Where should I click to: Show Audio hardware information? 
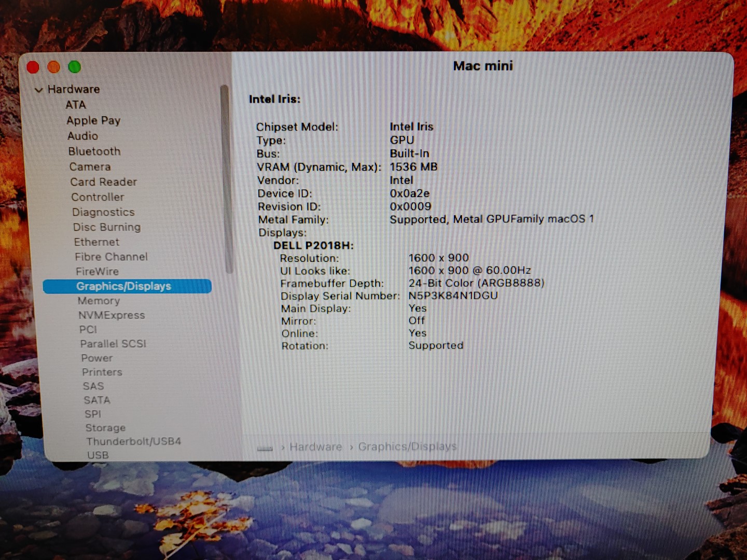[82, 136]
